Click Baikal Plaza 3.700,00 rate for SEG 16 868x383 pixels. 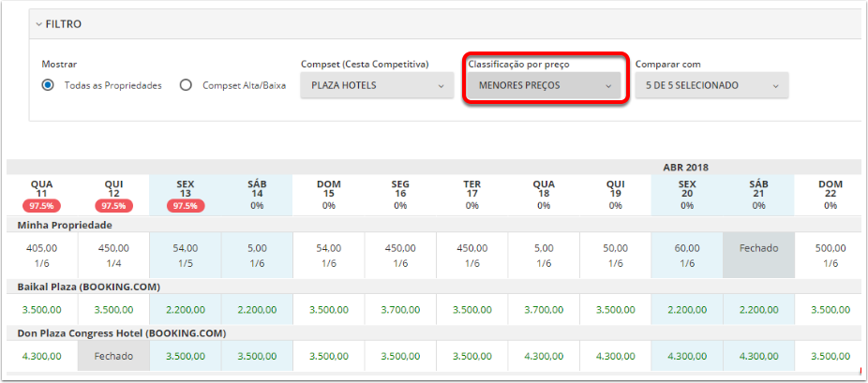[x=400, y=310]
